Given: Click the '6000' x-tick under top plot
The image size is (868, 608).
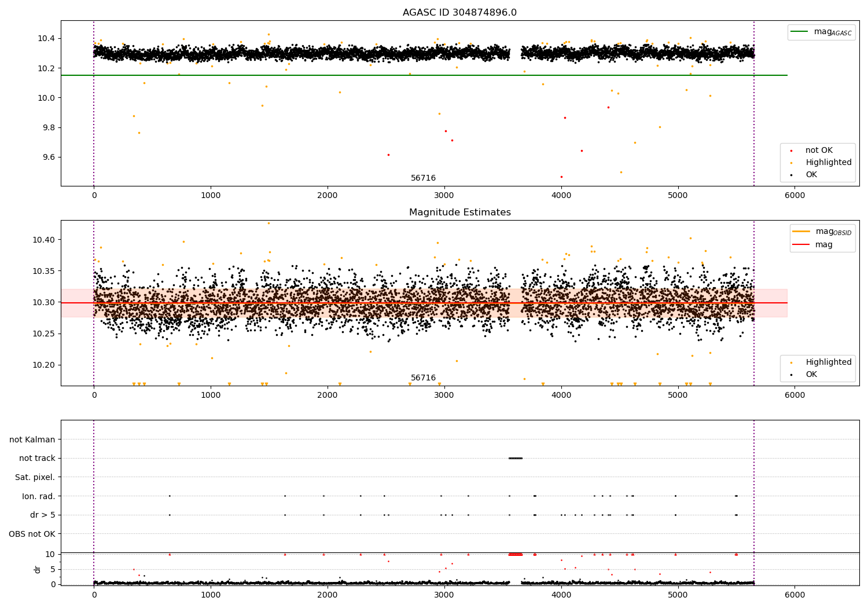Looking at the screenshot, I should [795, 196].
